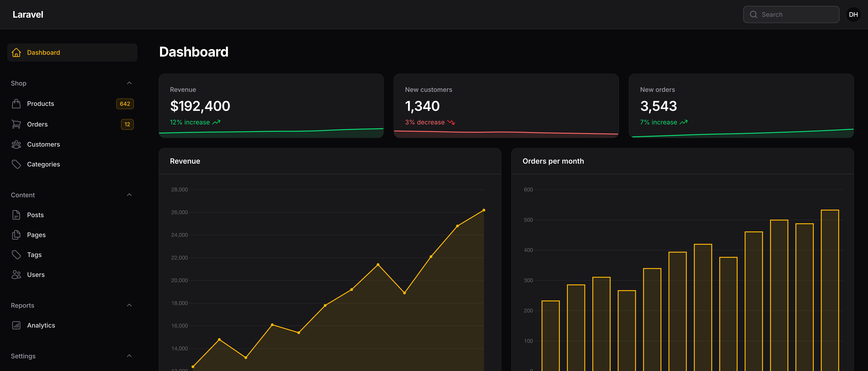Image resolution: width=868 pixels, height=371 pixels.
Task: Click the New orders card label
Action: (x=657, y=90)
